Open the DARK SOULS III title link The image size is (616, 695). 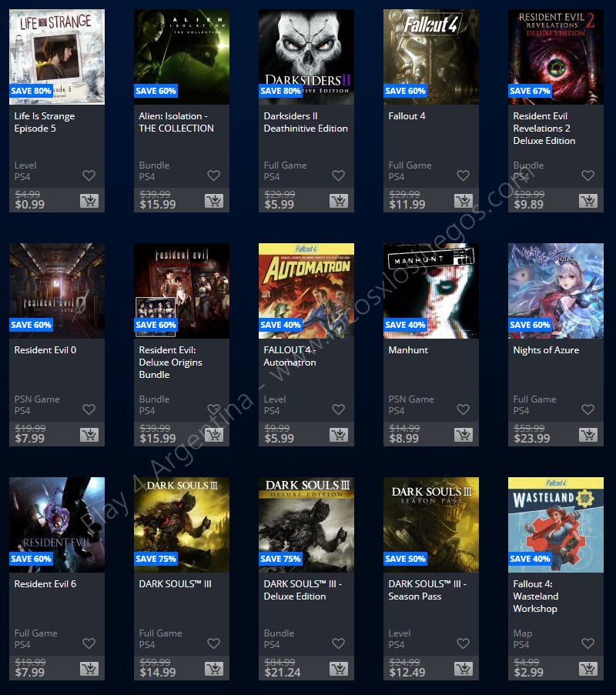click(176, 584)
